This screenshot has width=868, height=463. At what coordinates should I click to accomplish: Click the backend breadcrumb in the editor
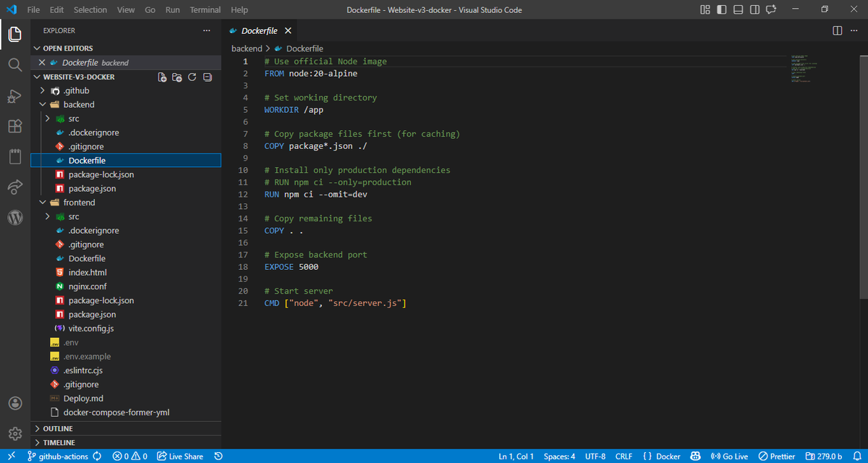(x=247, y=48)
